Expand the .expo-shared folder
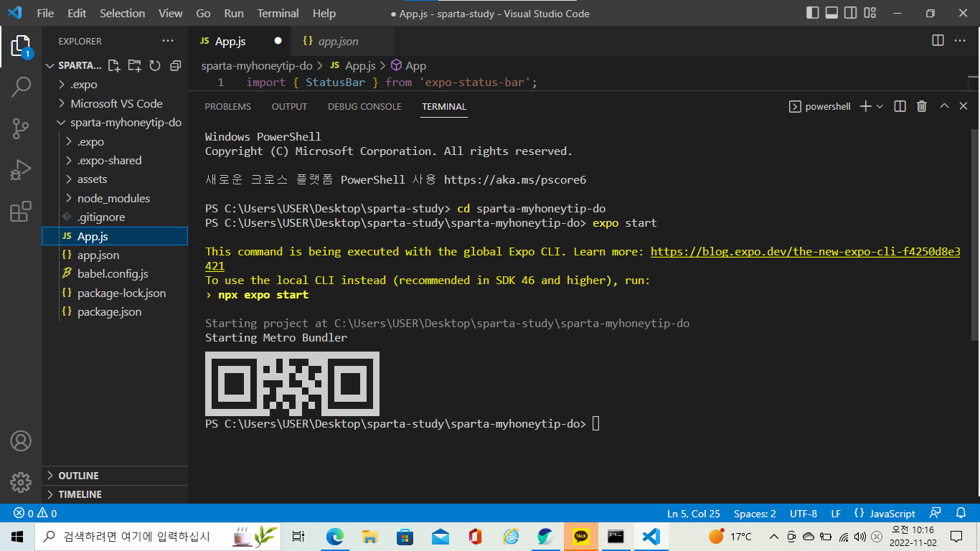Viewport: 980px width, 551px height. [115, 161]
